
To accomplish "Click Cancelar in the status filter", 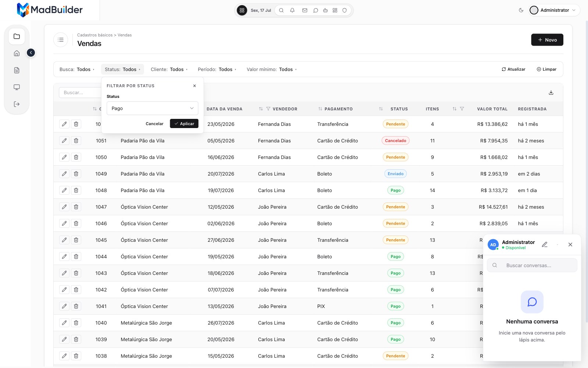I will (x=154, y=124).
